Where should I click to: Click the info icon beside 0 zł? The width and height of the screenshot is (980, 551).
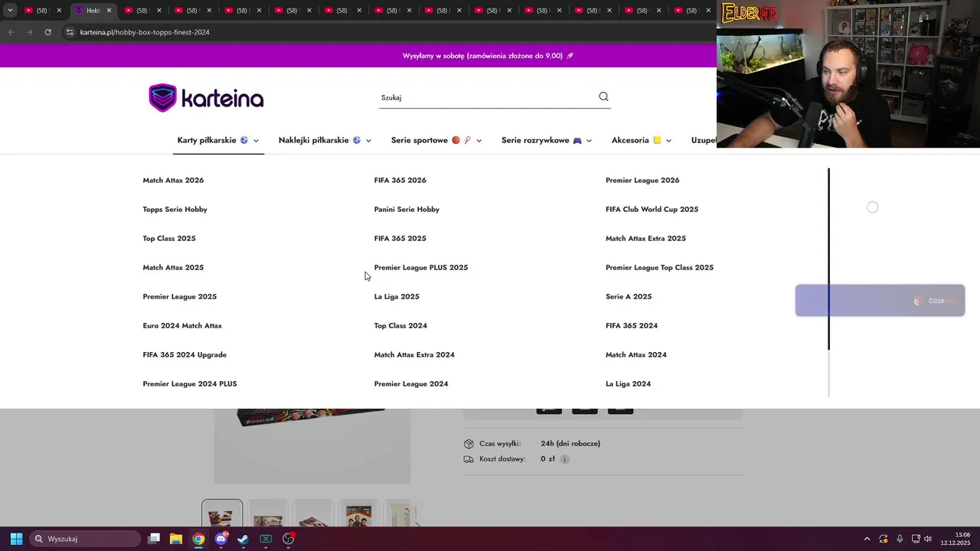564,459
